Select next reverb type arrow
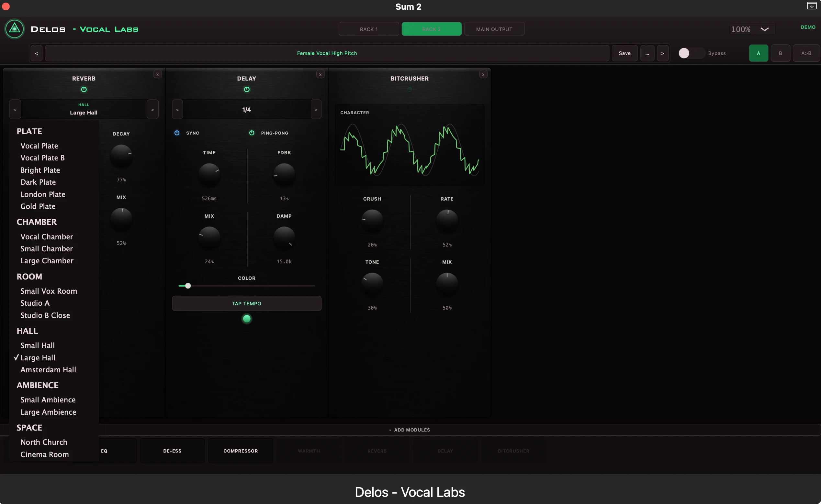821x504 pixels. tap(152, 109)
